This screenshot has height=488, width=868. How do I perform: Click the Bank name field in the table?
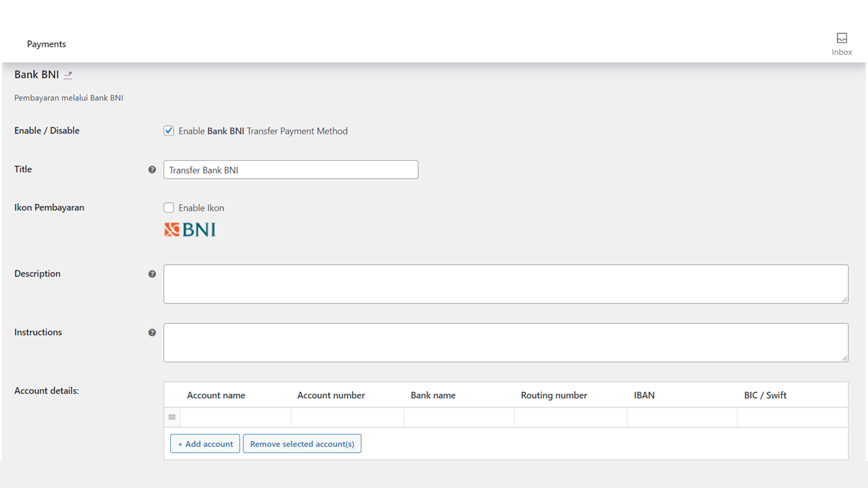(x=458, y=417)
